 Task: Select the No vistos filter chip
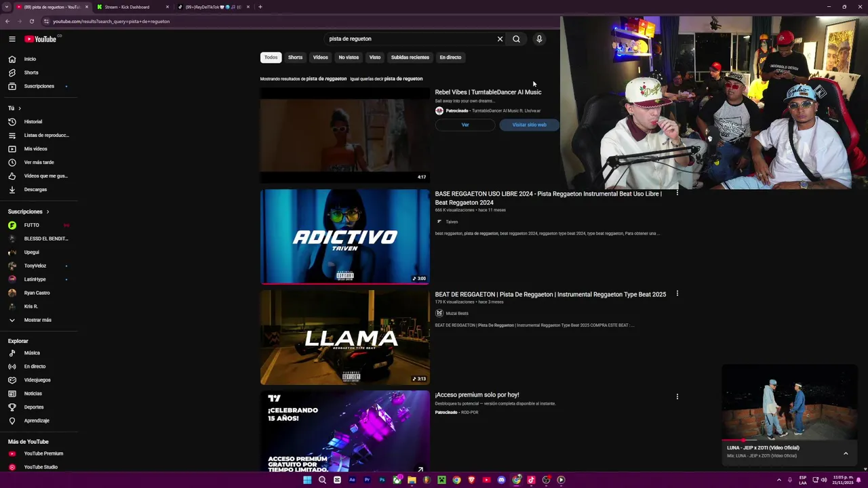(x=349, y=58)
